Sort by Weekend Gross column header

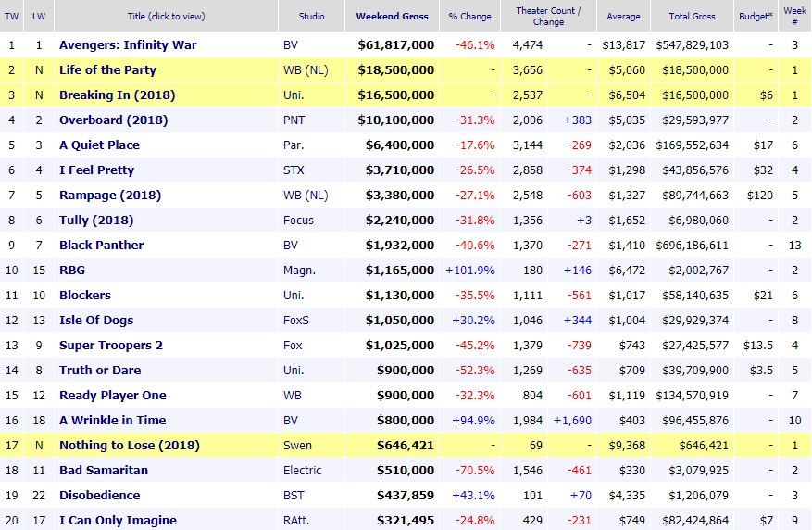point(392,16)
